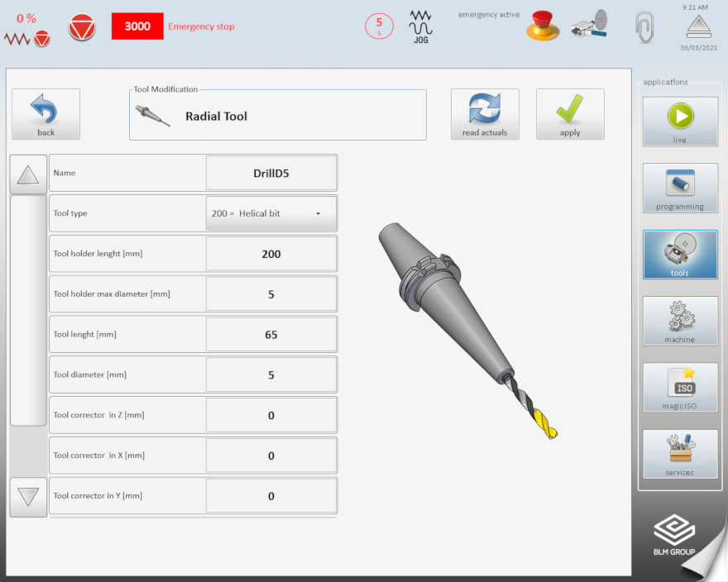Go back using the back button
Viewport: 728px width, 582px height.
tap(45, 114)
